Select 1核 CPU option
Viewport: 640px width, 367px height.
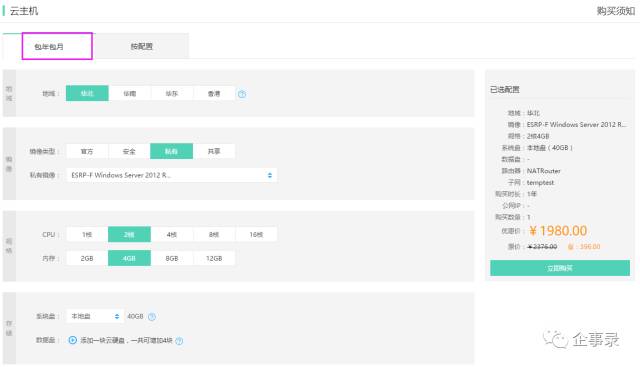(x=87, y=234)
